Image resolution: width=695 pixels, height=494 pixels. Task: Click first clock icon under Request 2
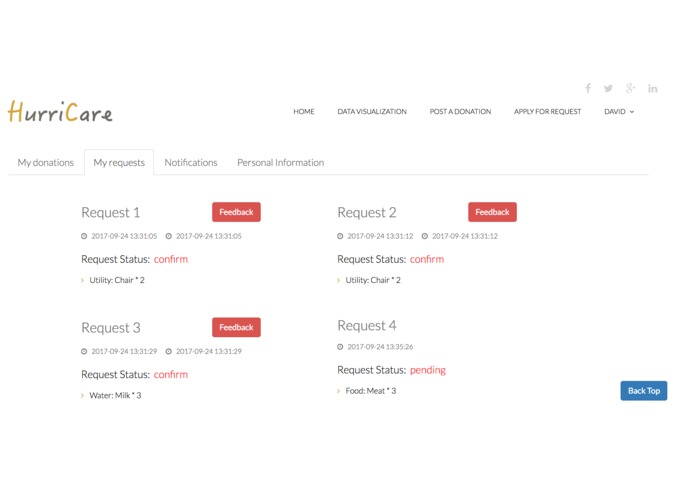click(x=340, y=236)
